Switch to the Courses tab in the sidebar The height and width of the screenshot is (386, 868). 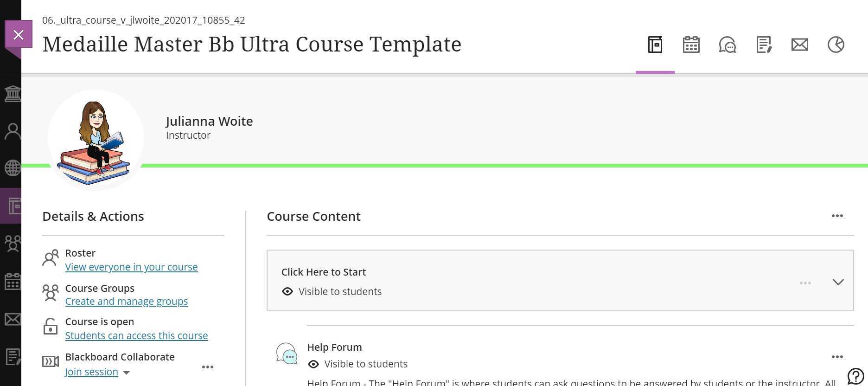click(13, 205)
